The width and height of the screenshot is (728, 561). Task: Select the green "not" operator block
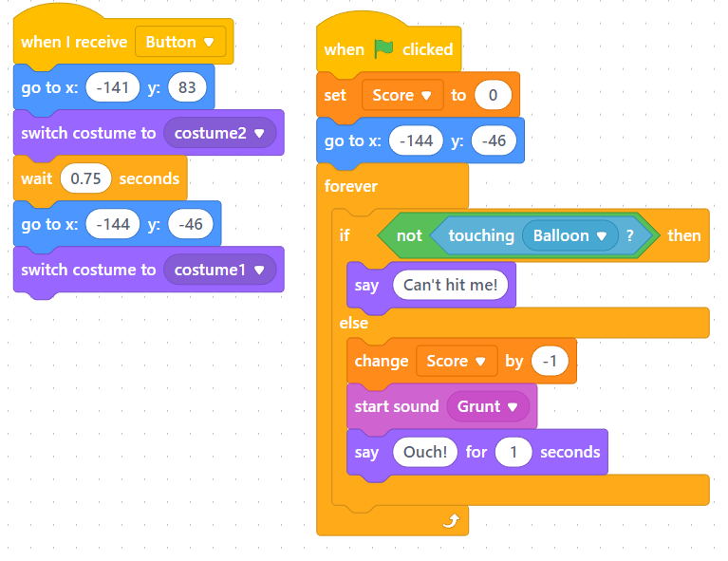pyautogui.click(x=409, y=235)
